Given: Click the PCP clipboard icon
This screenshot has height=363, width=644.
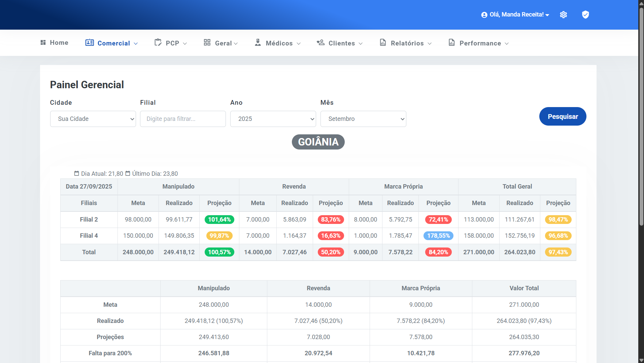Looking at the screenshot, I should [x=158, y=42].
